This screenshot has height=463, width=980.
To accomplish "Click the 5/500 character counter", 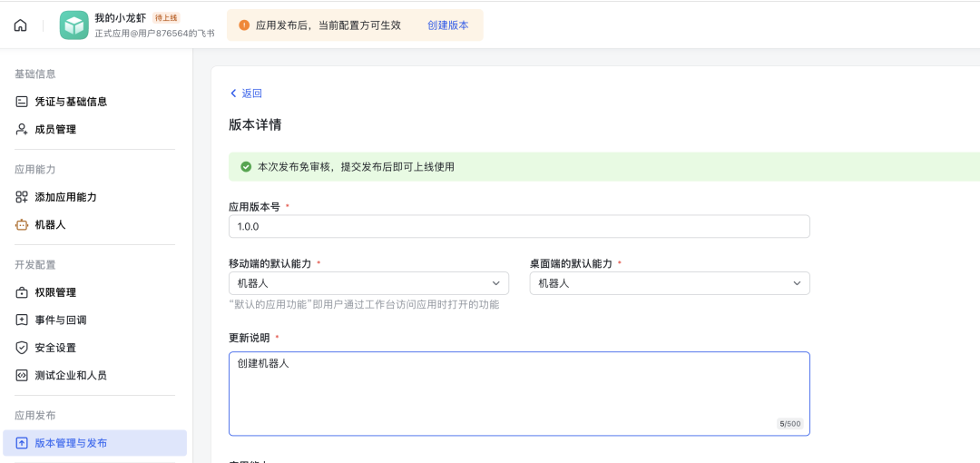I will [x=789, y=424].
